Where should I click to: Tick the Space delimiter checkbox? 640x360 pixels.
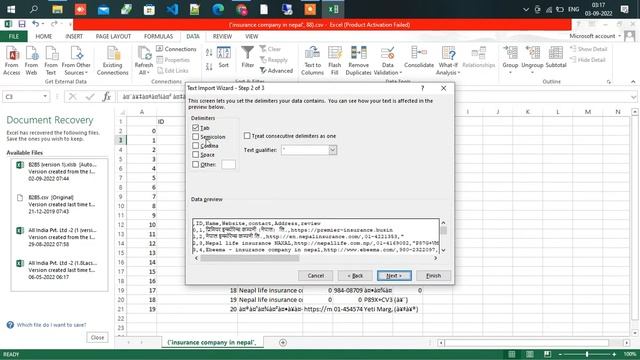click(196, 155)
